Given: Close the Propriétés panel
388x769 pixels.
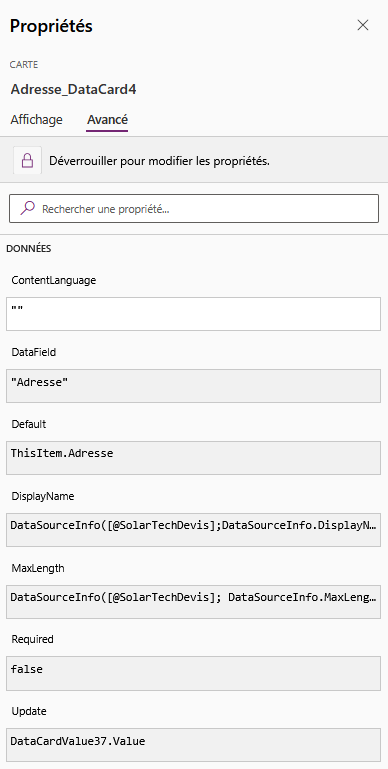Looking at the screenshot, I should 362,26.
